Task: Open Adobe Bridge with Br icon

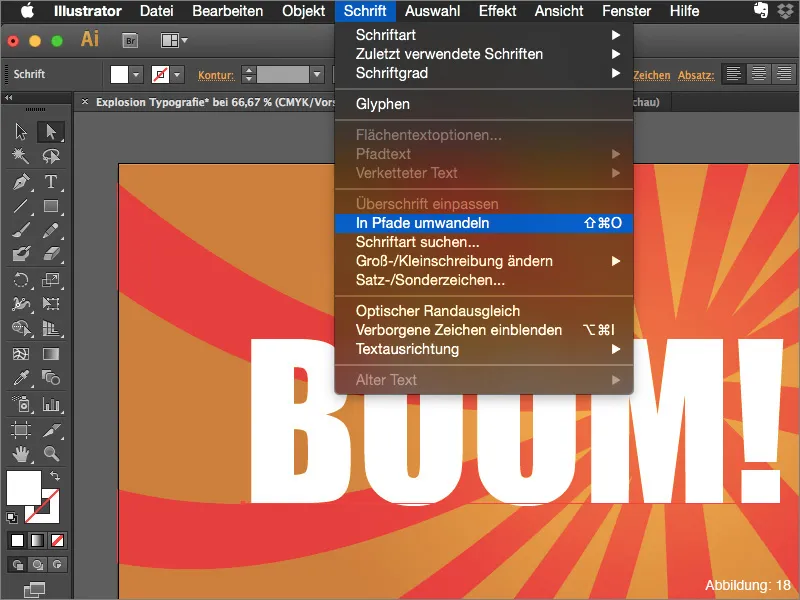Action: pyautogui.click(x=130, y=40)
